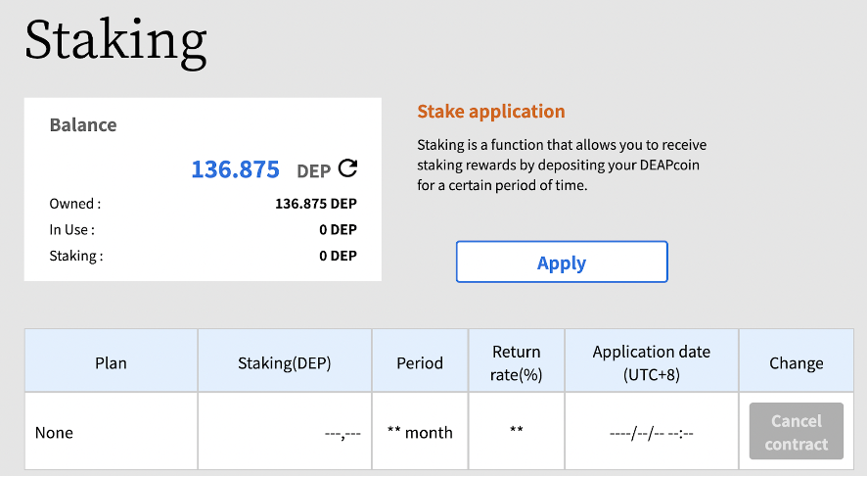Click the Period column header
This screenshot has width=868, height=477.
pyautogui.click(x=420, y=360)
